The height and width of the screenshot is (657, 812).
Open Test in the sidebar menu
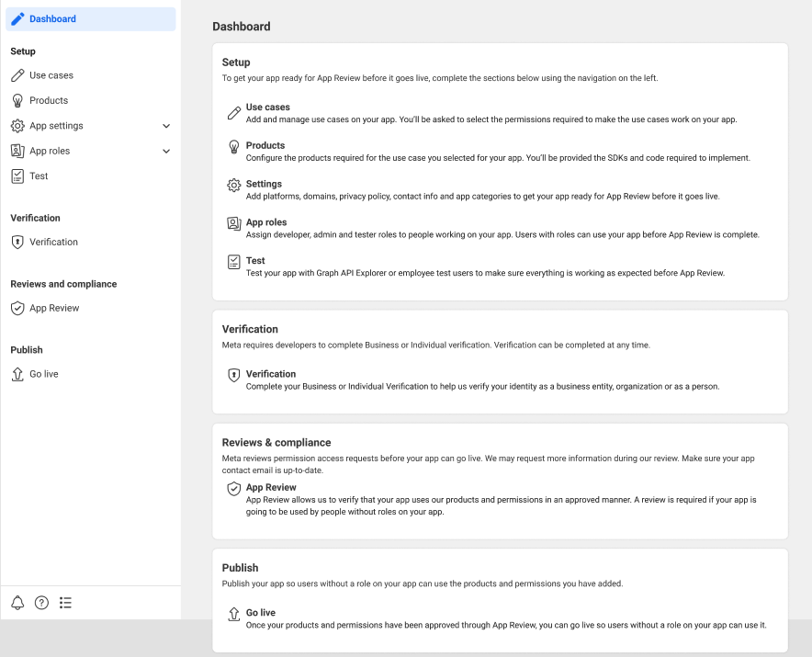[39, 176]
